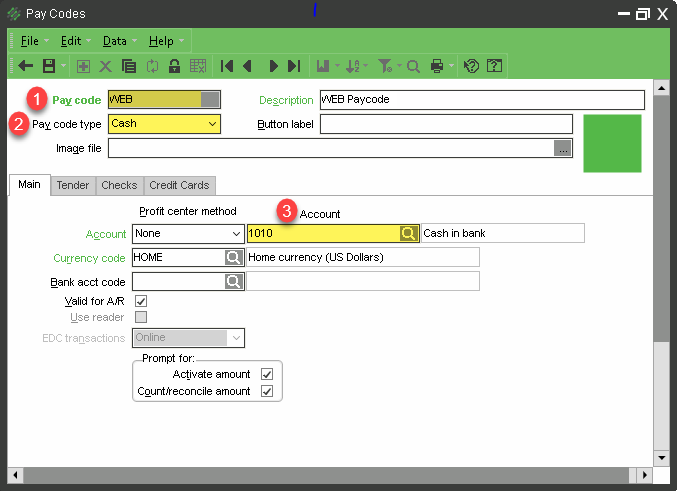The width and height of the screenshot is (677, 491).
Task: Open the Help menu
Action: pyautogui.click(x=161, y=41)
